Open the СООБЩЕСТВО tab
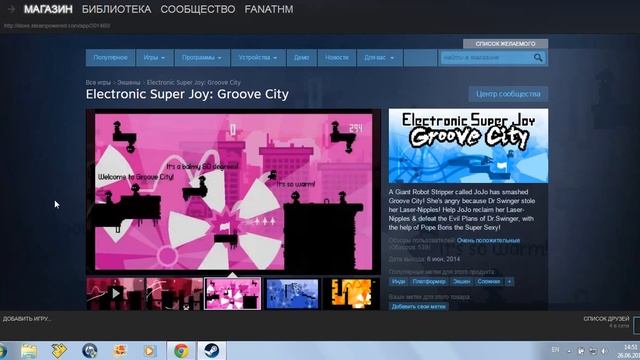This screenshot has width=640, height=360. pyautogui.click(x=198, y=9)
